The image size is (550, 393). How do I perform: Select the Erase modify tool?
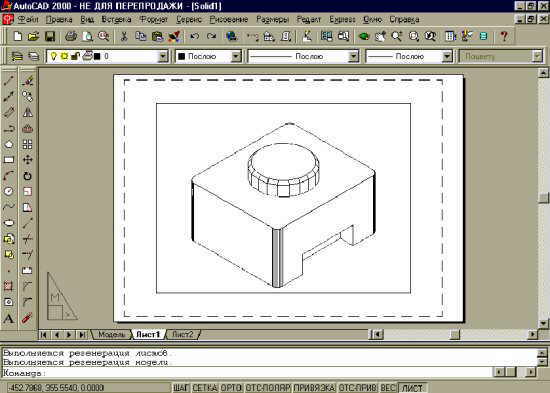point(27,80)
